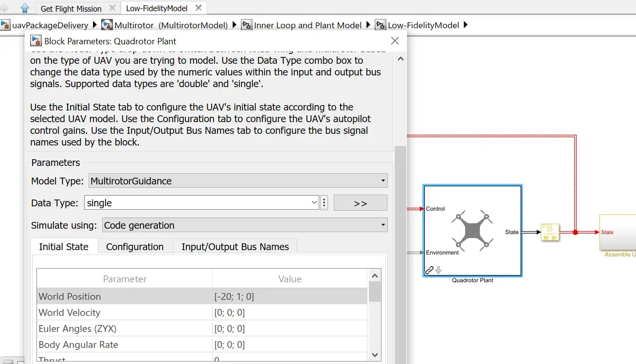Expand the arrow after Low-FidelityModel breadcrumb
This screenshot has width=636, height=364.
466,25
